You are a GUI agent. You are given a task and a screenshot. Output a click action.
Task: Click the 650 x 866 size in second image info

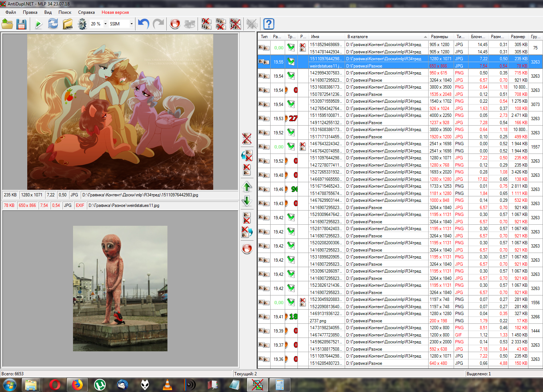[x=27, y=205]
